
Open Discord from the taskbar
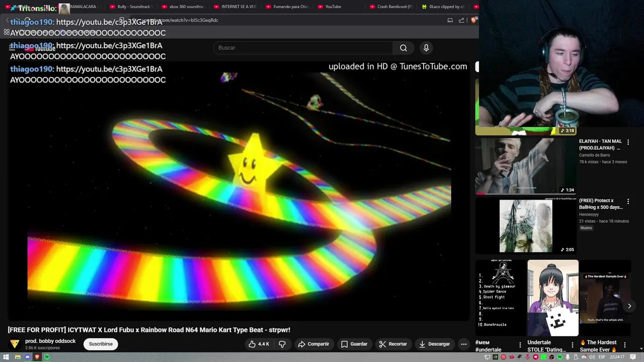click(27, 357)
